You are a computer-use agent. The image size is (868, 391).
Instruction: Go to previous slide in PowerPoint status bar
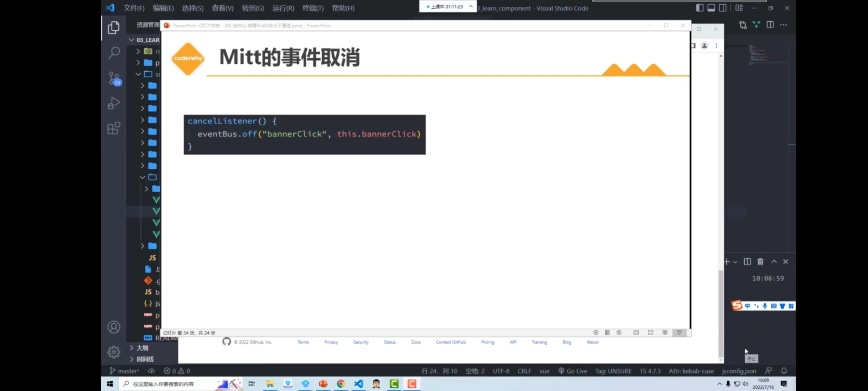pyautogui.click(x=596, y=333)
